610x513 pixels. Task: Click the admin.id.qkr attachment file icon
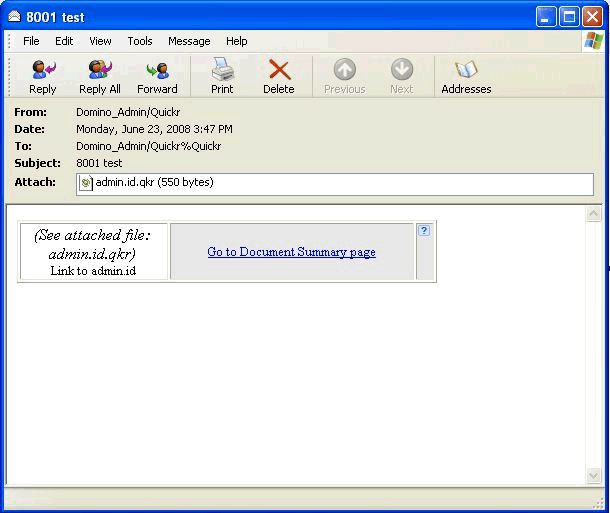pos(86,183)
